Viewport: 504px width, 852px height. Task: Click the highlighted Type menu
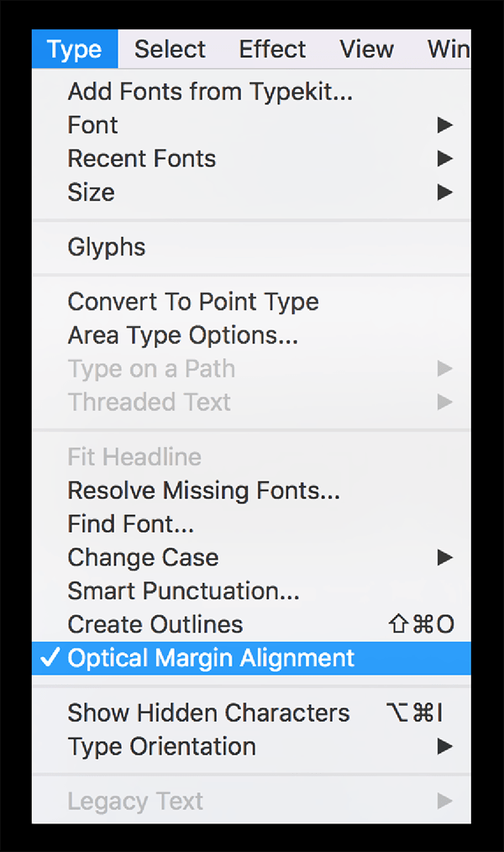(x=74, y=49)
